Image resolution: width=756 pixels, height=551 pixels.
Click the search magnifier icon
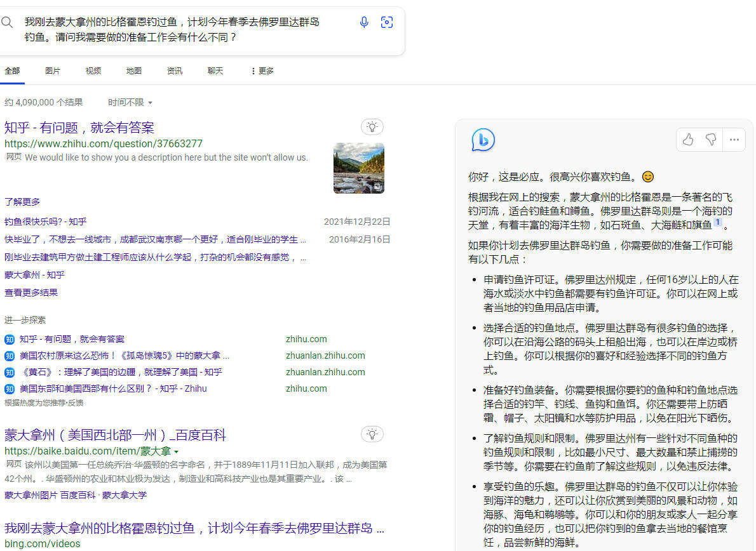click(7, 22)
